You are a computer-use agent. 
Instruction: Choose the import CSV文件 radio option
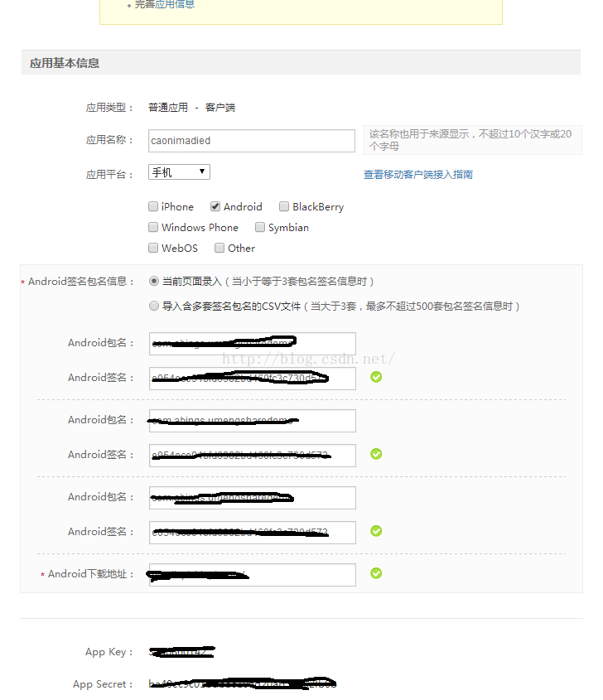click(x=154, y=306)
